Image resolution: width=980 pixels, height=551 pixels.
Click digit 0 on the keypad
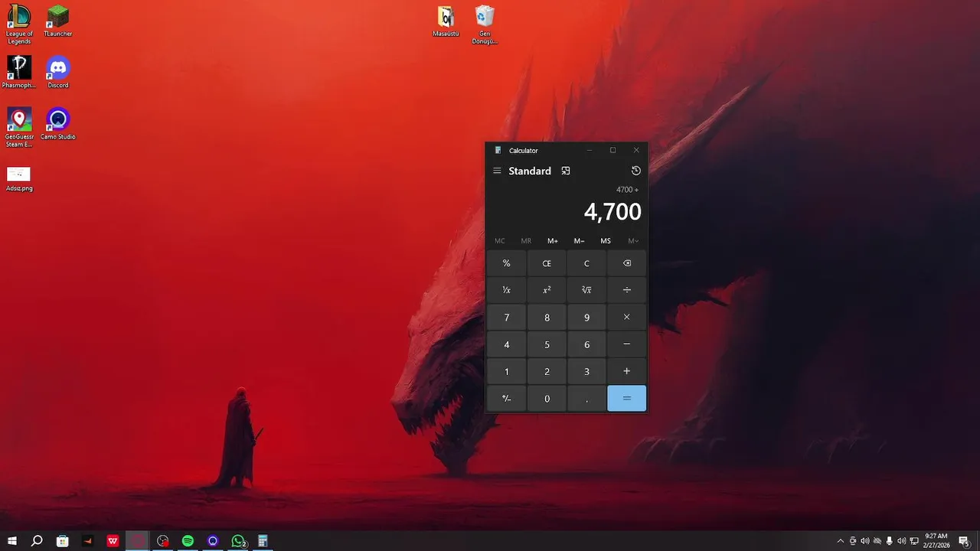(547, 398)
